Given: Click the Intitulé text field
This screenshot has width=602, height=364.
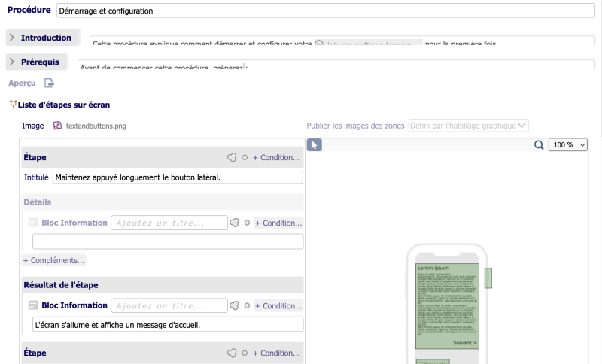Looking at the screenshot, I should (177, 177).
